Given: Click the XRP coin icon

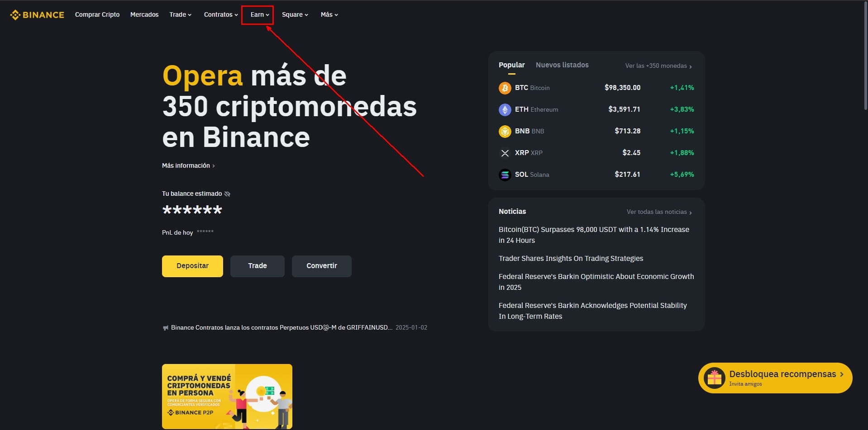Looking at the screenshot, I should click(x=505, y=153).
